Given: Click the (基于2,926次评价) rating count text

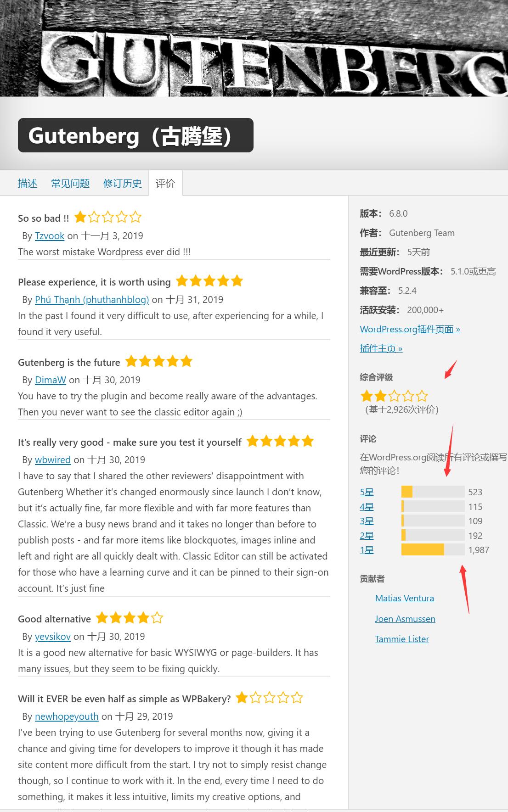Looking at the screenshot, I should pos(402,409).
